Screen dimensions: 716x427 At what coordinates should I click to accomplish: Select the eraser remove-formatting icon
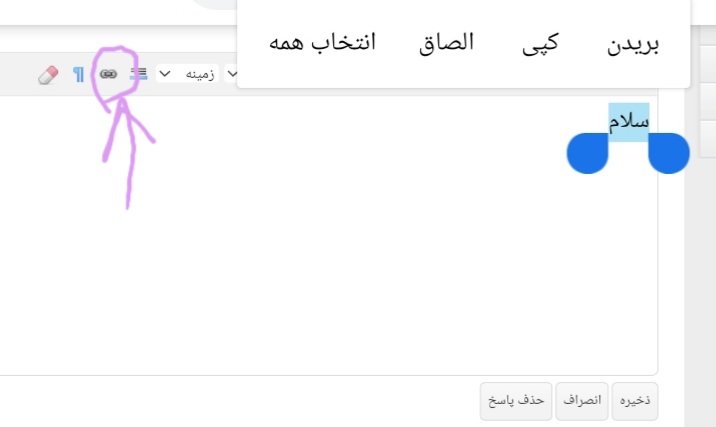point(48,75)
